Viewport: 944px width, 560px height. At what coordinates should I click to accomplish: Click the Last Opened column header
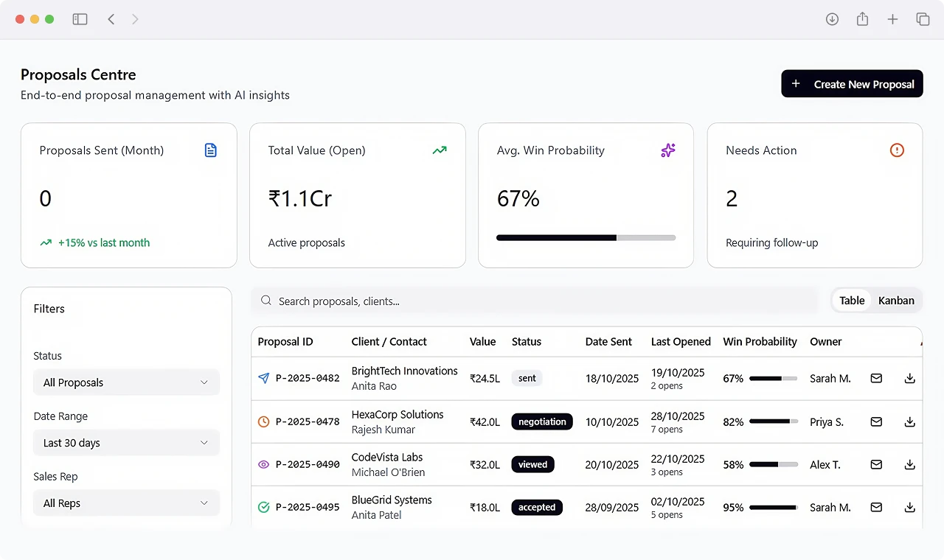click(x=681, y=341)
